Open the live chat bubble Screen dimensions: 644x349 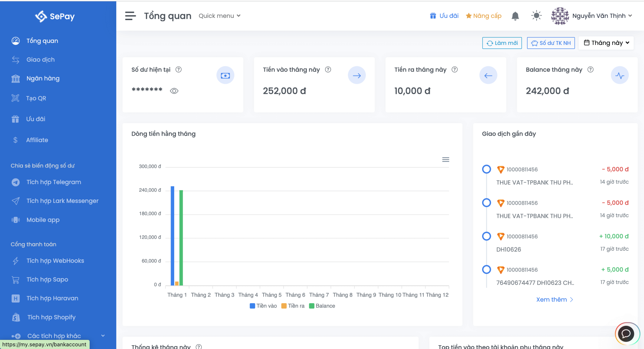click(626, 334)
